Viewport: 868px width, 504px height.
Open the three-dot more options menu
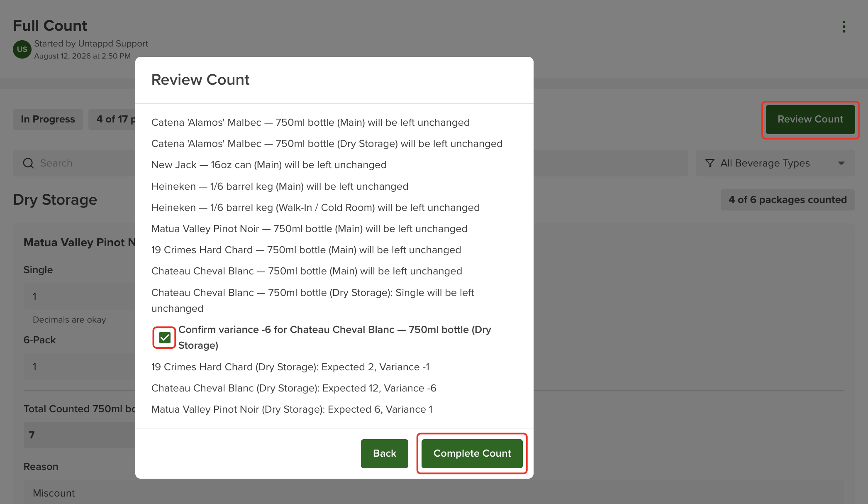pyautogui.click(x=844, y=27)
